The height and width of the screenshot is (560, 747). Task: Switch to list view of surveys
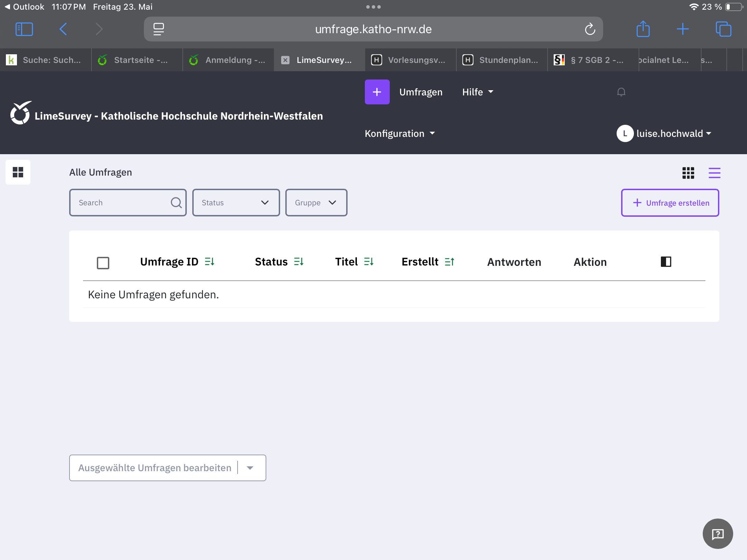pyautogui.click(x=714, y=172)
